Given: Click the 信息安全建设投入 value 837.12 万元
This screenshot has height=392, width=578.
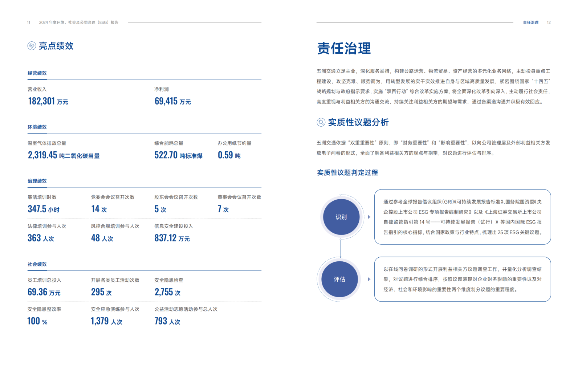Looking at the screenshot, I should [x=172, y=238].
